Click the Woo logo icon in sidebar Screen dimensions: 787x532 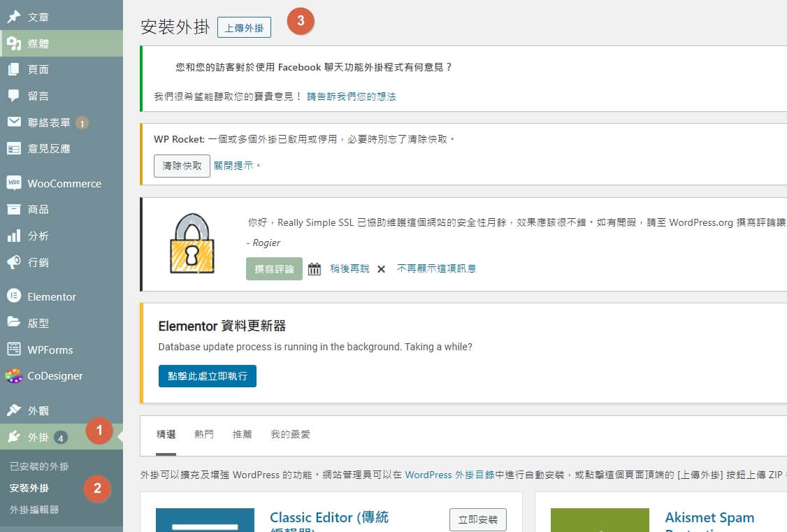click(x=13, y=182)
